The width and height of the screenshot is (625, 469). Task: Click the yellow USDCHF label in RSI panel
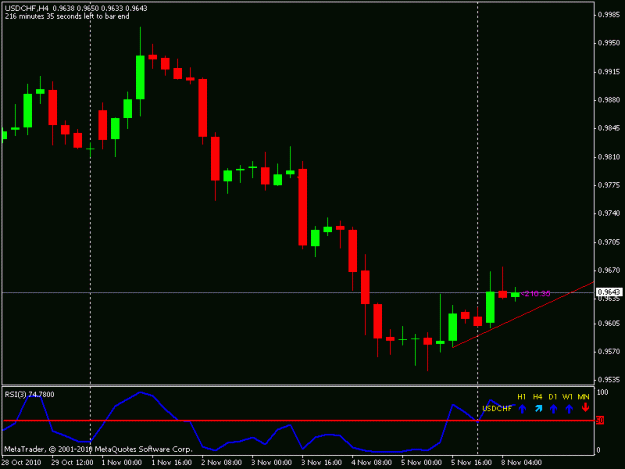(x=497, y=408)
